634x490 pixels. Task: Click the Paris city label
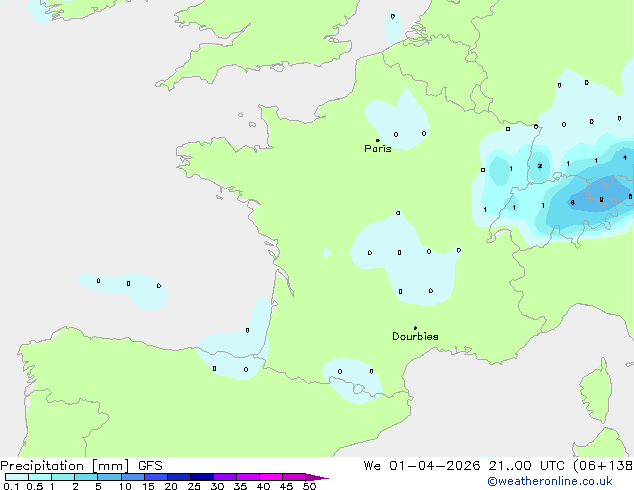[x=378, y=149]
